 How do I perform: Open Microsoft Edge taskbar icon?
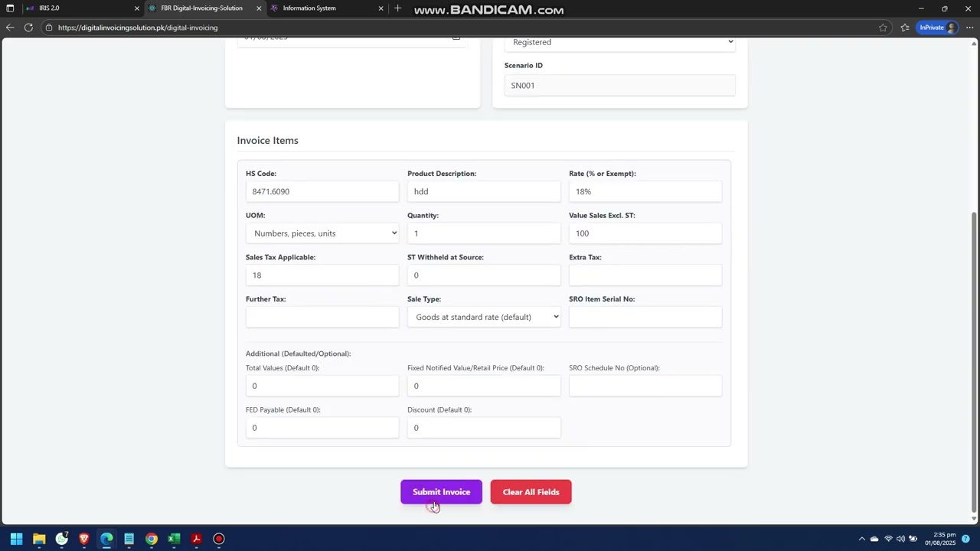(106, 539)
